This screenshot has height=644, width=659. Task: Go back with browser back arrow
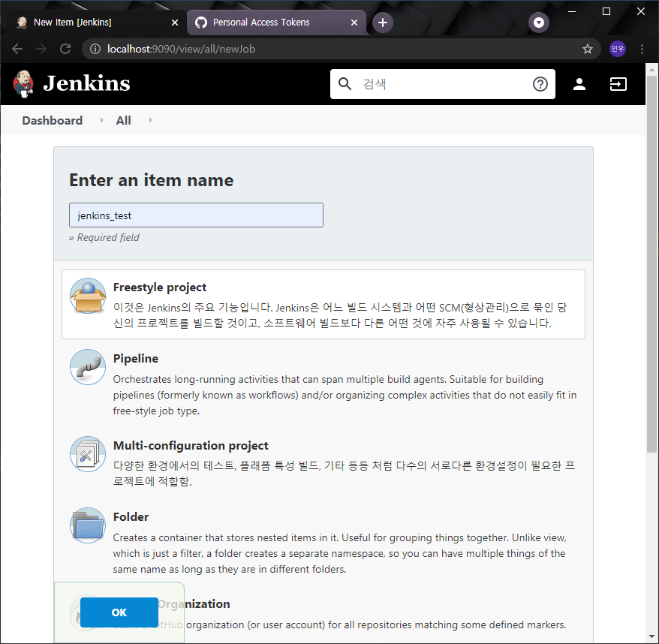pyautogui.click(x=17, y=50)
